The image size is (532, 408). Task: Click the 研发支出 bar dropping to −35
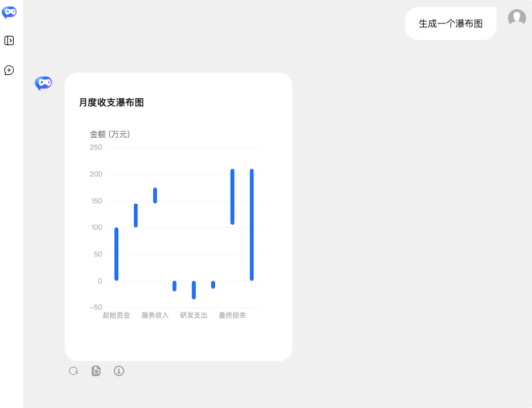(x=194, y=290)
